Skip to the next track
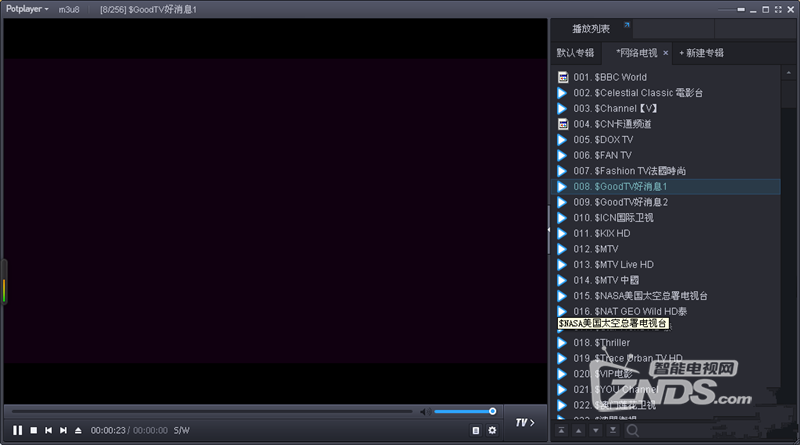The height and width of the screenshot is (445, 800). point(63,430)
